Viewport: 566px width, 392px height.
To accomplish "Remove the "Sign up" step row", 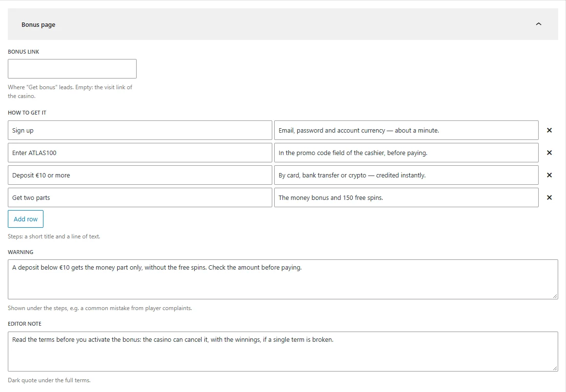I will click(x=549, y=130).
